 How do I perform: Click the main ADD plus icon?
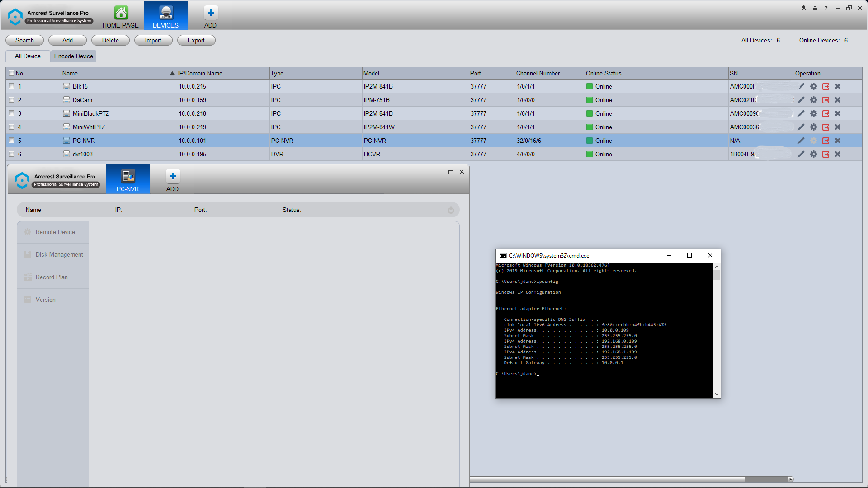click(x=211, y=13)
